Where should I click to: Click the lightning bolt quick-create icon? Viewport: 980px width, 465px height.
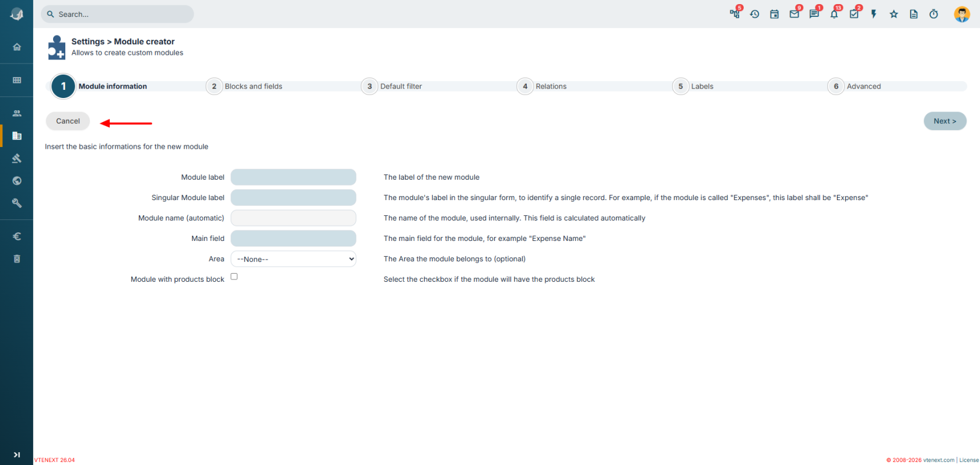coord(874,14)
